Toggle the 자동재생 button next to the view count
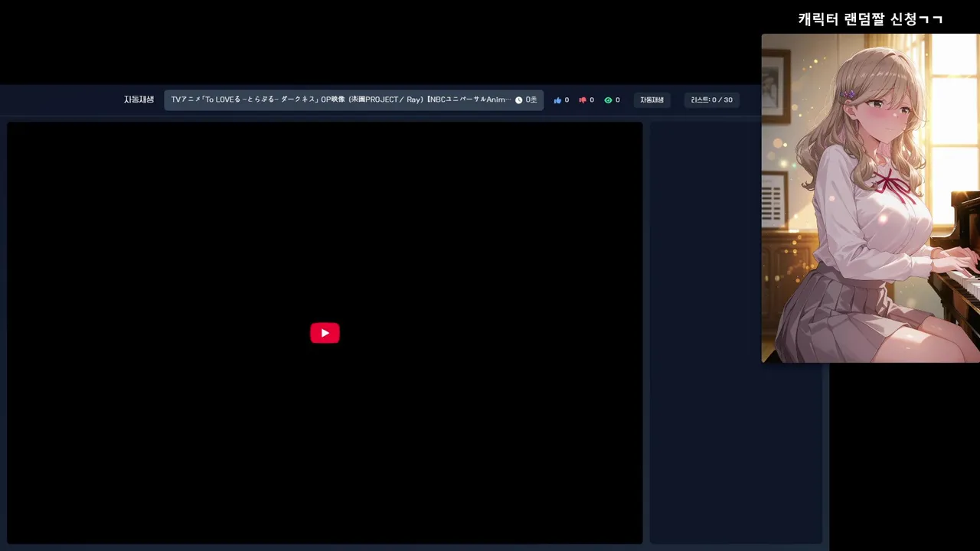Viewport: 980px width, 551px height. coord(652,100)
